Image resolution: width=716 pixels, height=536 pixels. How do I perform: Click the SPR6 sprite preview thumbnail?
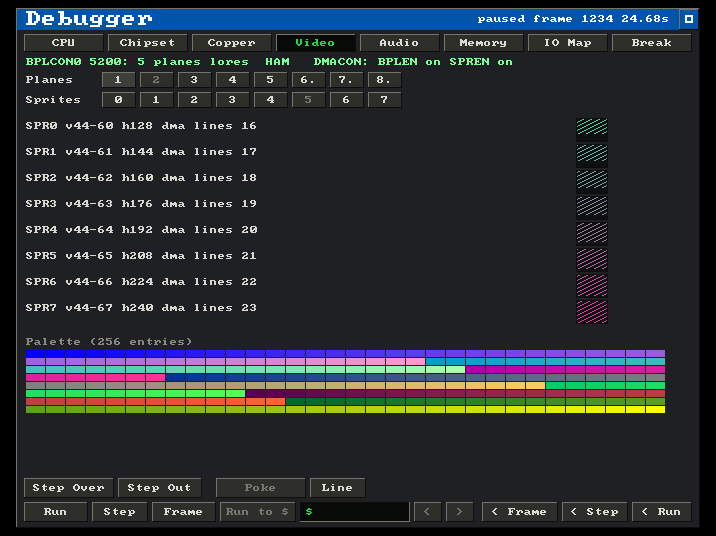click(592, 286)
